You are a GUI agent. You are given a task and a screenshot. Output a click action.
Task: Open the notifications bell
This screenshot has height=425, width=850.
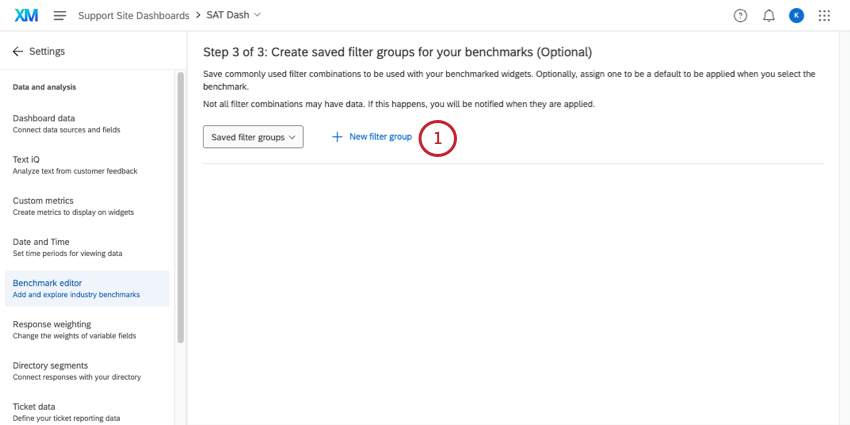pos(768,15)
